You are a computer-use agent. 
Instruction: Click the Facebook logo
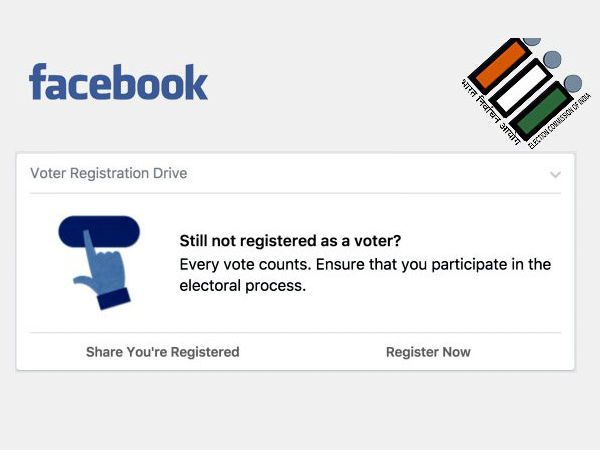click(x=118, y=83)
